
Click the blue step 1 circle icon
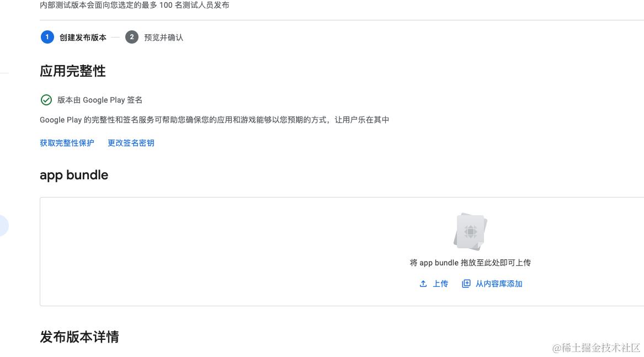[x=47, y=37]
